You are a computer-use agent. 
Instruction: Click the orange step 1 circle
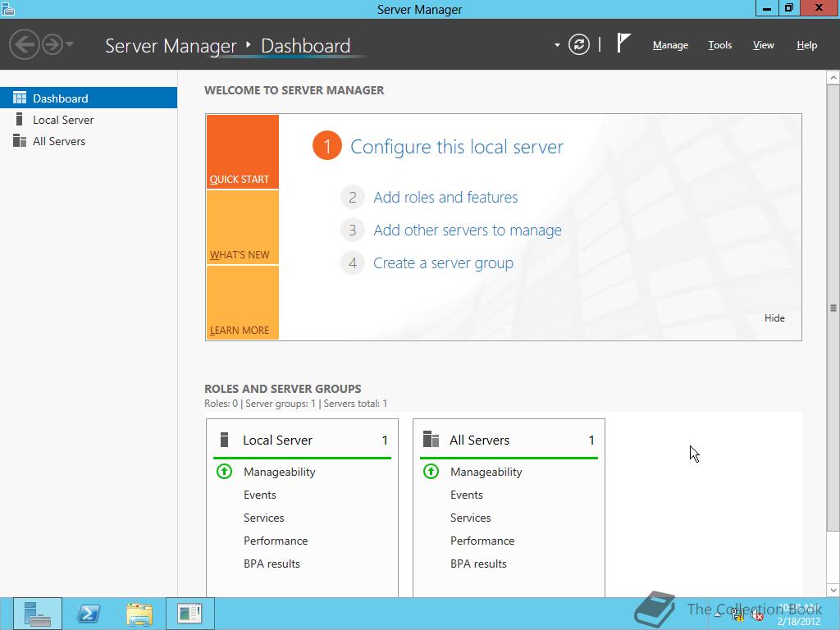326,146
